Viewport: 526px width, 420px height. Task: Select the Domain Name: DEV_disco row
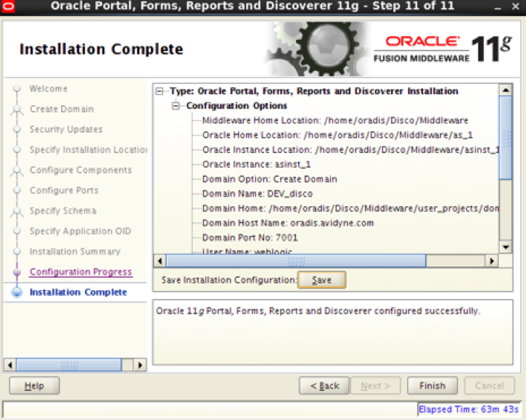pos(258,194)
